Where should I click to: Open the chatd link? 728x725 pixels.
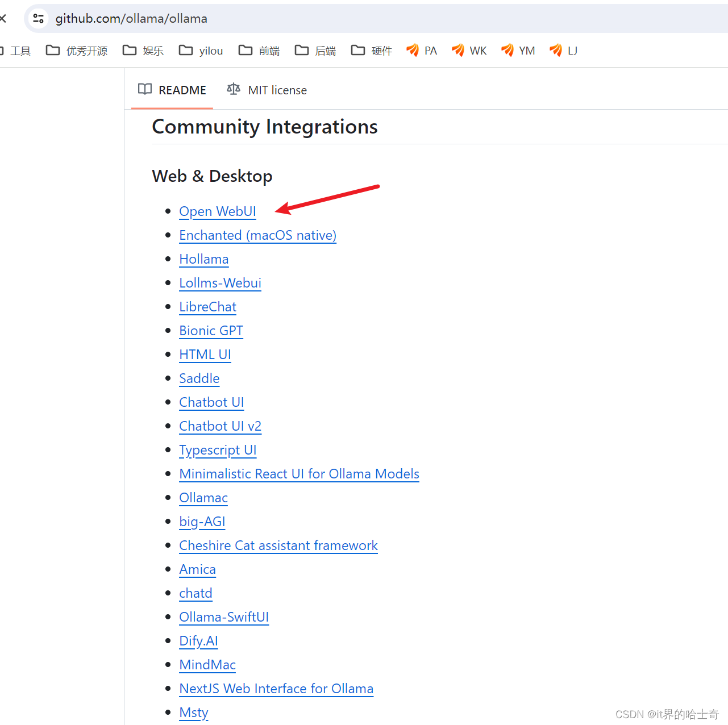click(x=195, y=593)
